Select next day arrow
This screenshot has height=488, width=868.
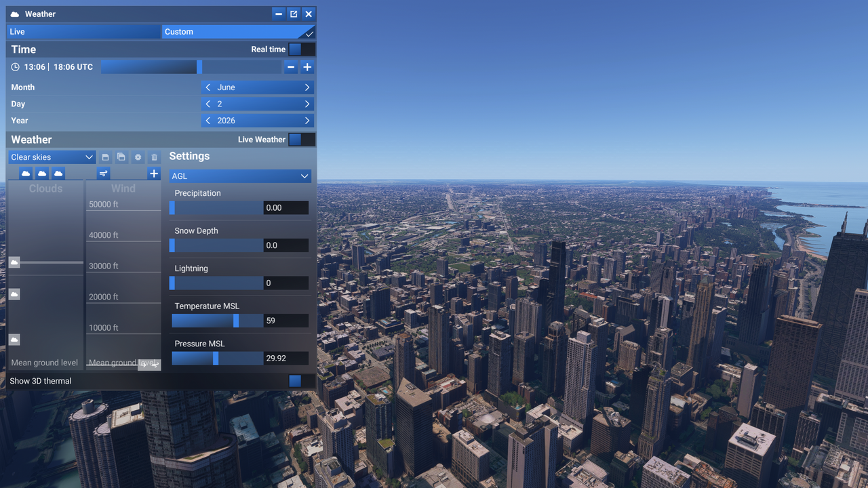click(307, 104)
